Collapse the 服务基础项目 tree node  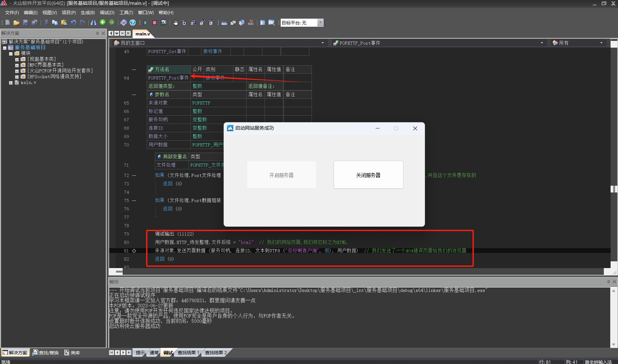coord(5,48)
